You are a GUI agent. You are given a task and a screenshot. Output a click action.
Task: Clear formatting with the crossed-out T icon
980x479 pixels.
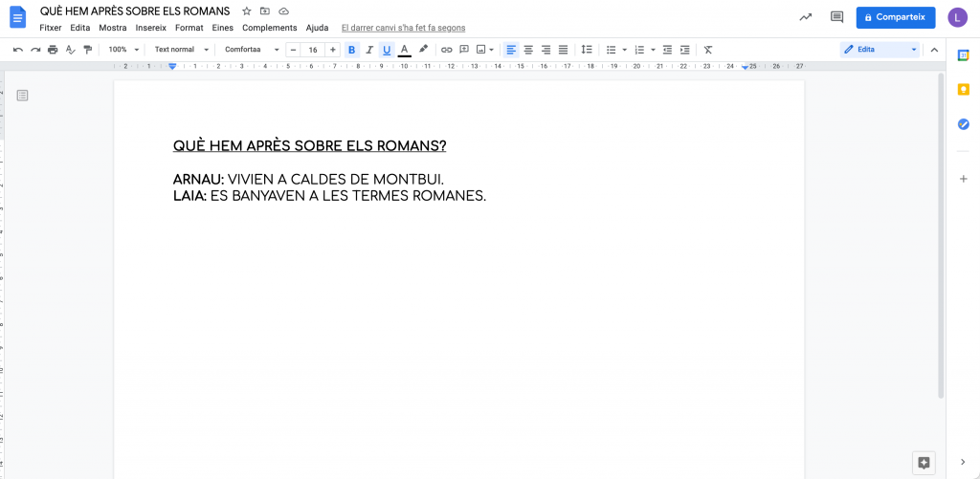click(708, 50)
